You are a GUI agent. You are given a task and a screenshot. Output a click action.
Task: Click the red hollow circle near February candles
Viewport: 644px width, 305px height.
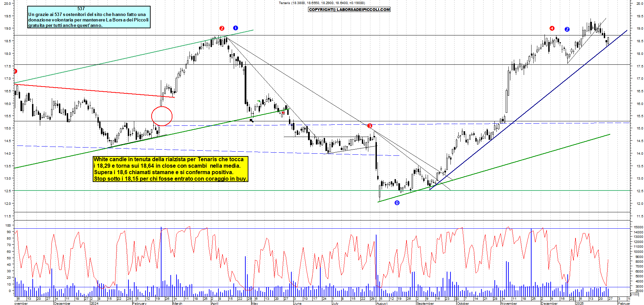click(x=162, y=116)
